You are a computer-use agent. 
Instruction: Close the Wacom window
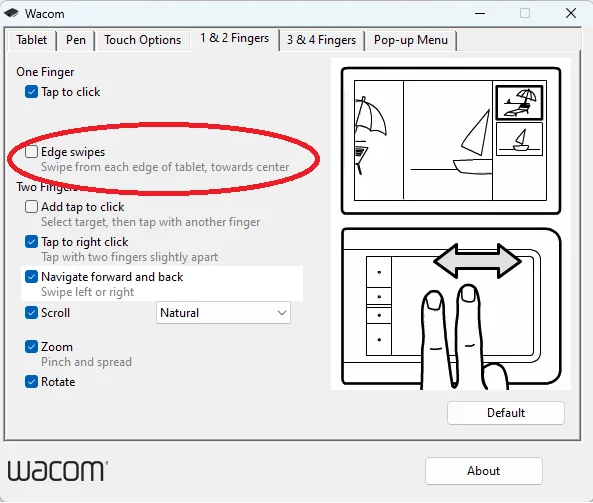click(x=571, y=14)
